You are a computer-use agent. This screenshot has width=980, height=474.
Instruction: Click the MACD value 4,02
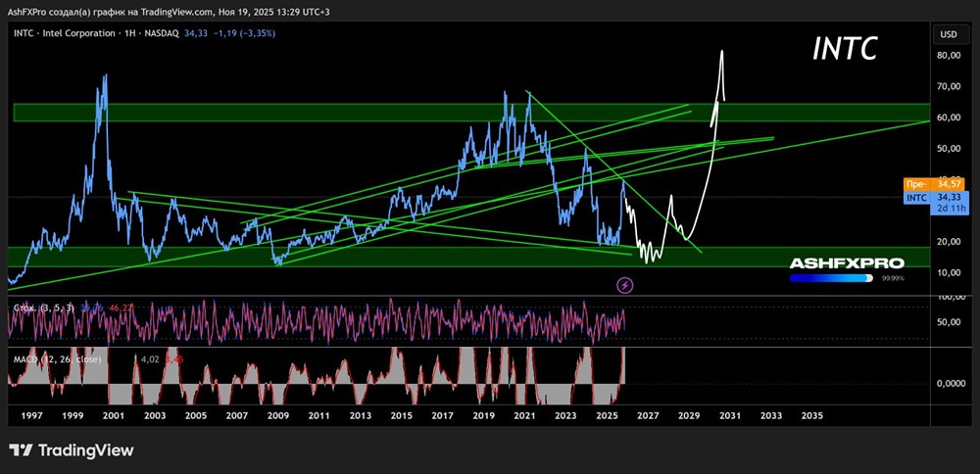click(149, 359)
